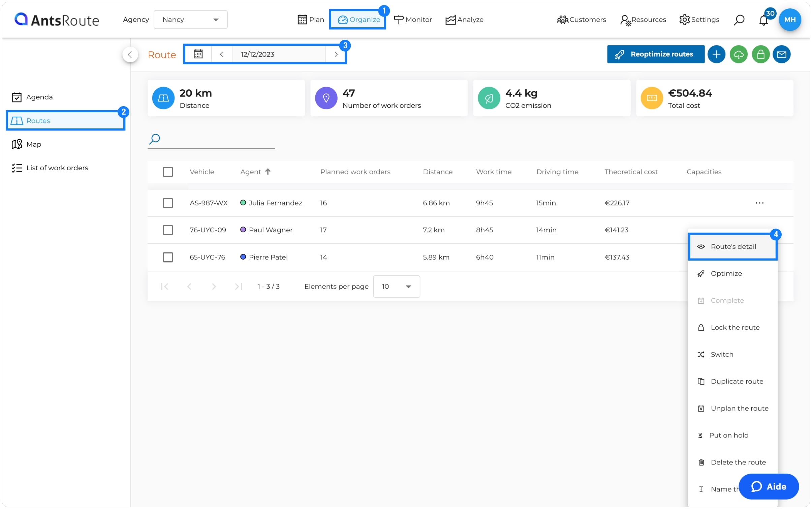Click the next-date arrow beside 12/12/2023
This screenshot has width=812, height=509.
point(336,54)
